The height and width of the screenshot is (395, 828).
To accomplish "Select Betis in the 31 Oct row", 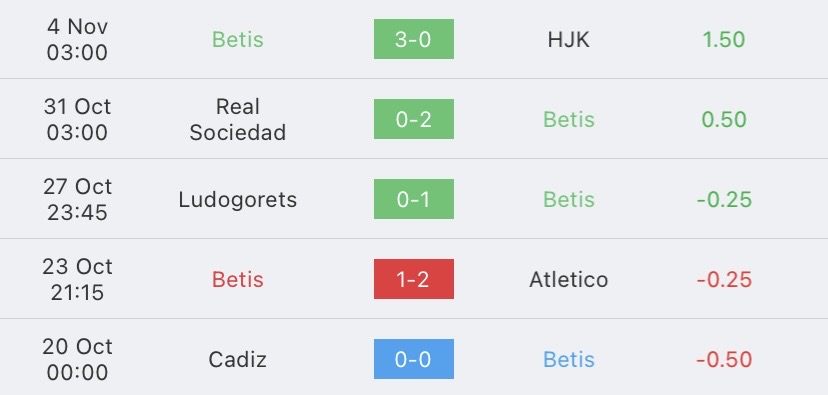I will pyautogui.click(x=569, y=120).
